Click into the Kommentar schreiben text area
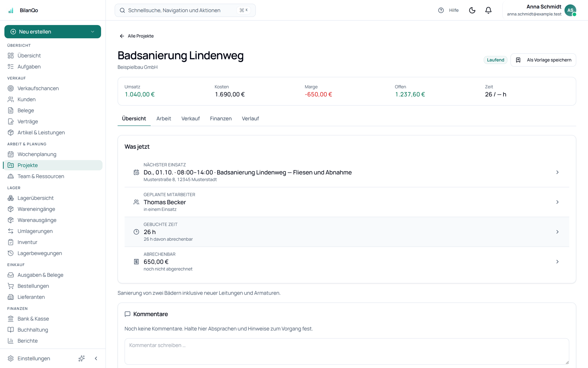 (x=347, y=351)
